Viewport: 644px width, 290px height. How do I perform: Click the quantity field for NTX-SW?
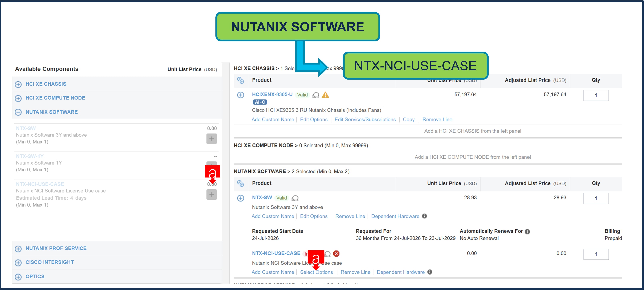tap(596, 198)
